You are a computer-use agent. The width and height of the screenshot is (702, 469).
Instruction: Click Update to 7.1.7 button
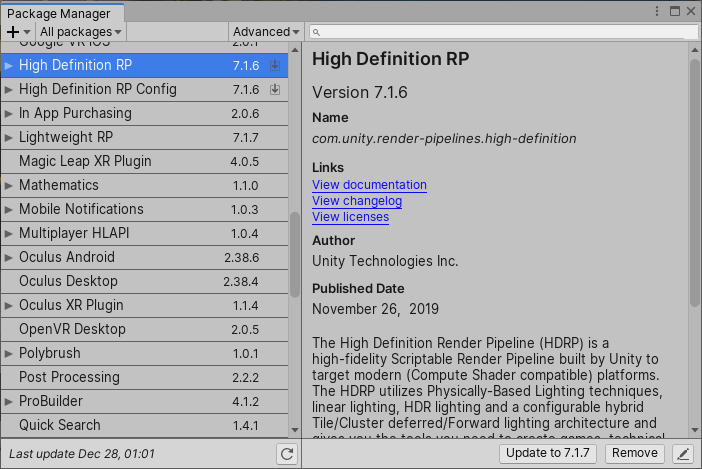tap(550, 453)
